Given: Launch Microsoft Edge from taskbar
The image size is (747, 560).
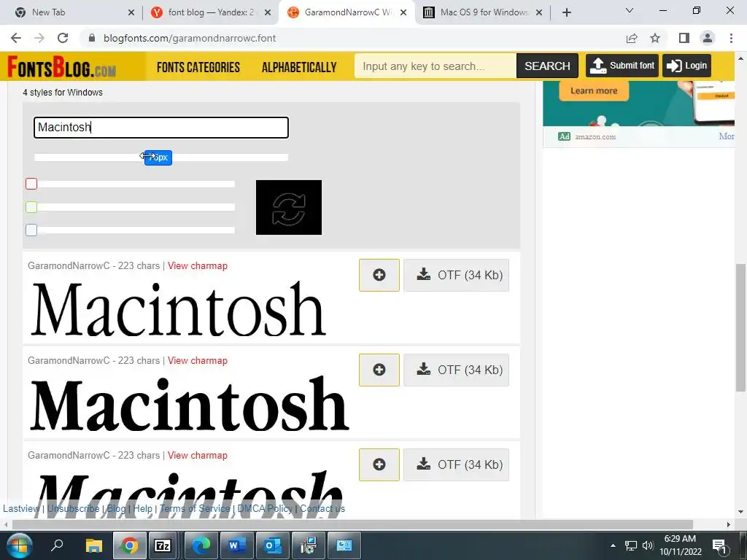Looking at the screenshot, I should click(201, 545).
